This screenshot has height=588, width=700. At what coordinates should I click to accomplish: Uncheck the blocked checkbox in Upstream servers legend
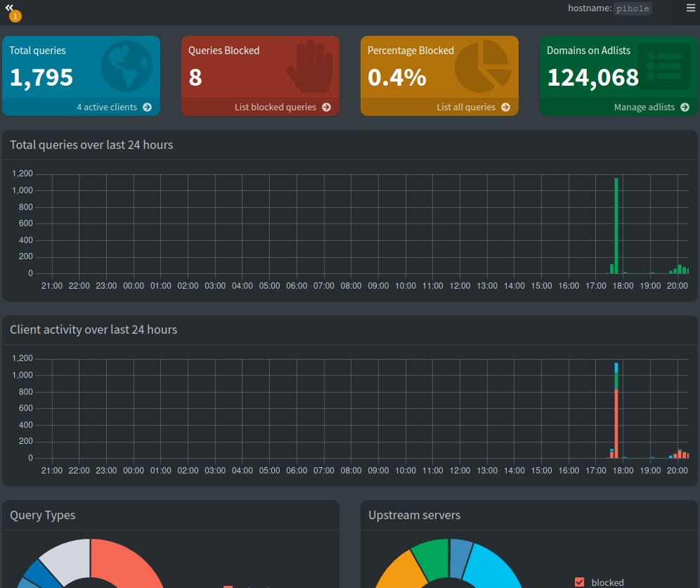coord(579,582)
